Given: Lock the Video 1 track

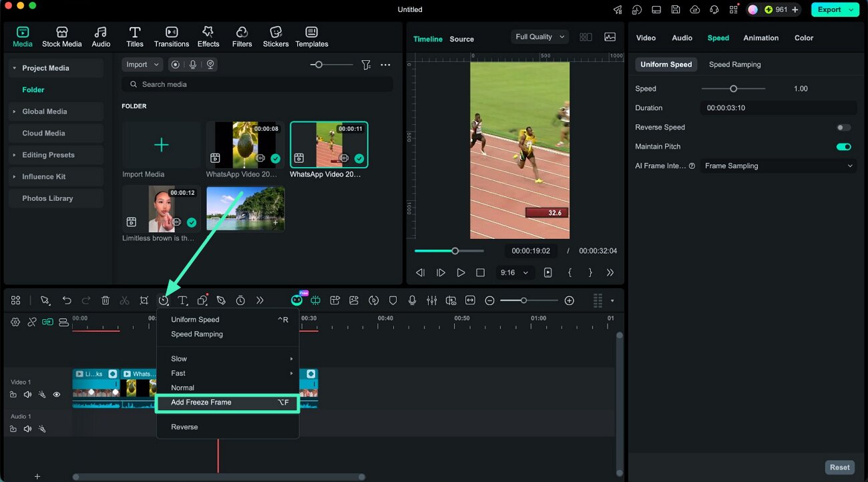Looking at the screenshot, I should point(13,395).
